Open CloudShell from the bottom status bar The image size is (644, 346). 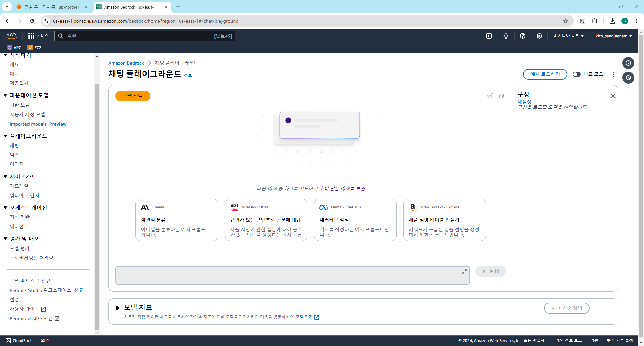pos(19,340)
